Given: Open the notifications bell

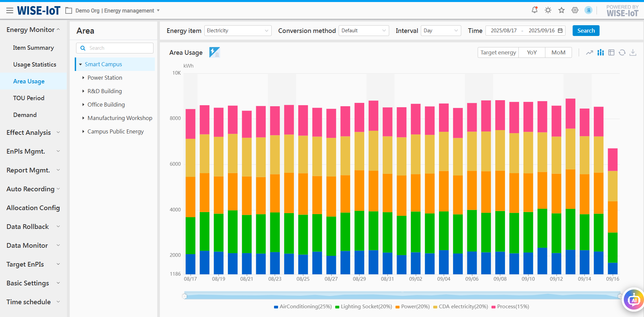Looking at the screenshot, I should tap(535, 10).
